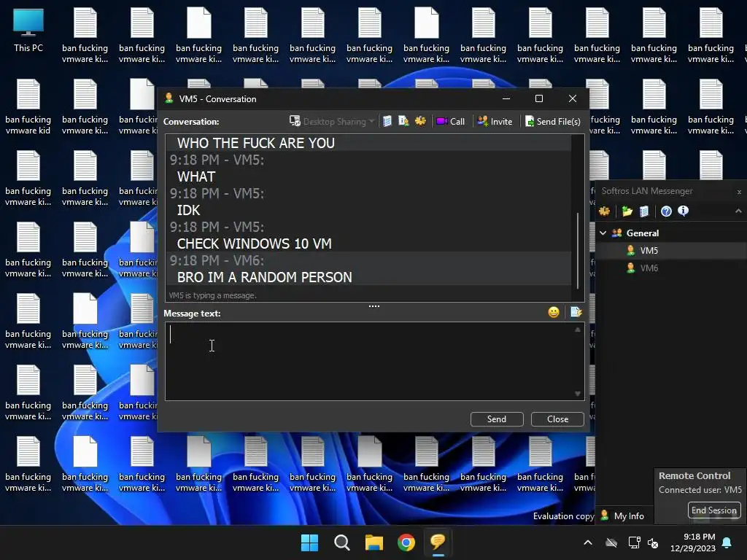Send the typed message
Image resolution: width=747 pixels, height=560 pixels.
coord(497,419)
